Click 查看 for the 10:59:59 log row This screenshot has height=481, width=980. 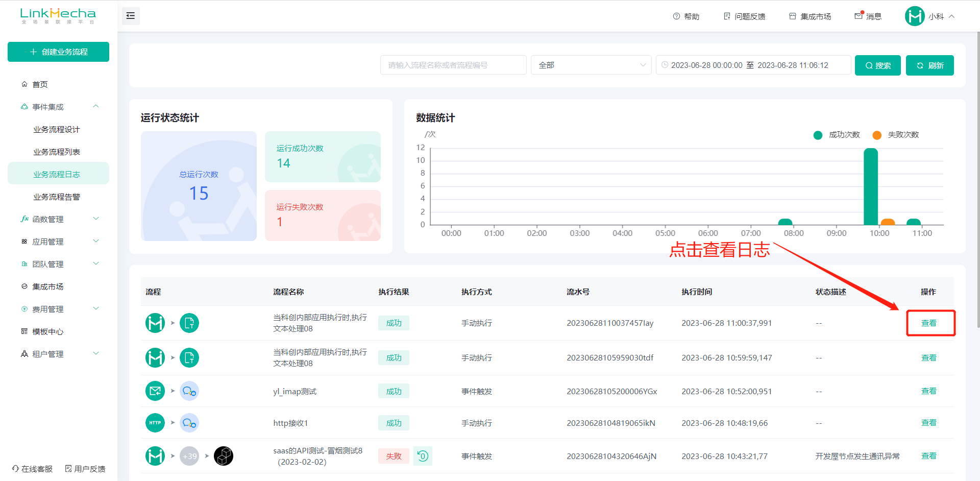pyautogui.click(x=929, y=357)
